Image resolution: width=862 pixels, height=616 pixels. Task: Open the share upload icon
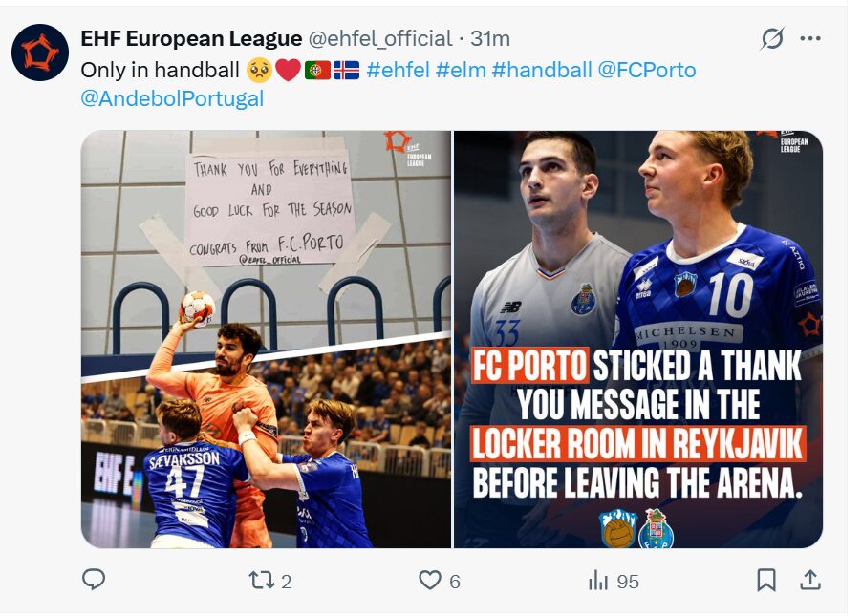click(810, 581)
